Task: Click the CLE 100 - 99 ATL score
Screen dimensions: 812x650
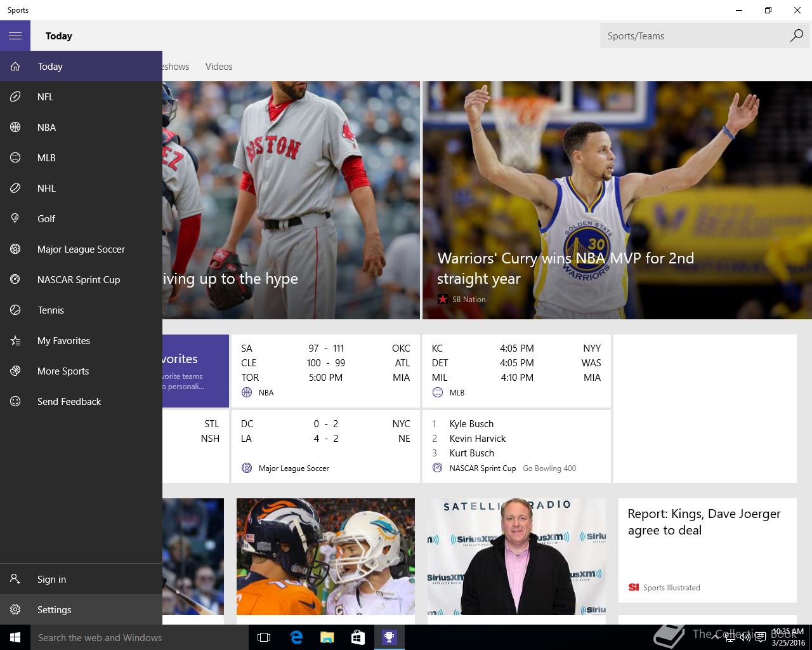Action: pyautogui.click(x=325, y=363)
